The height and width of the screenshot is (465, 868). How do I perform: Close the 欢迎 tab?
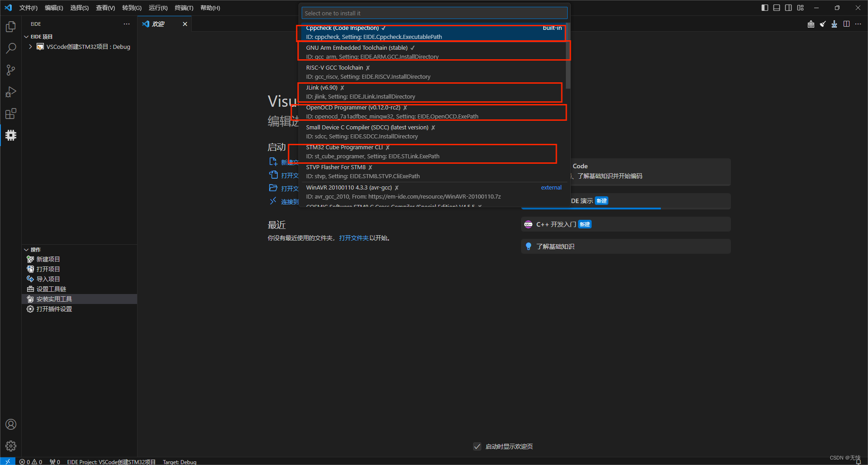point(185,24)
